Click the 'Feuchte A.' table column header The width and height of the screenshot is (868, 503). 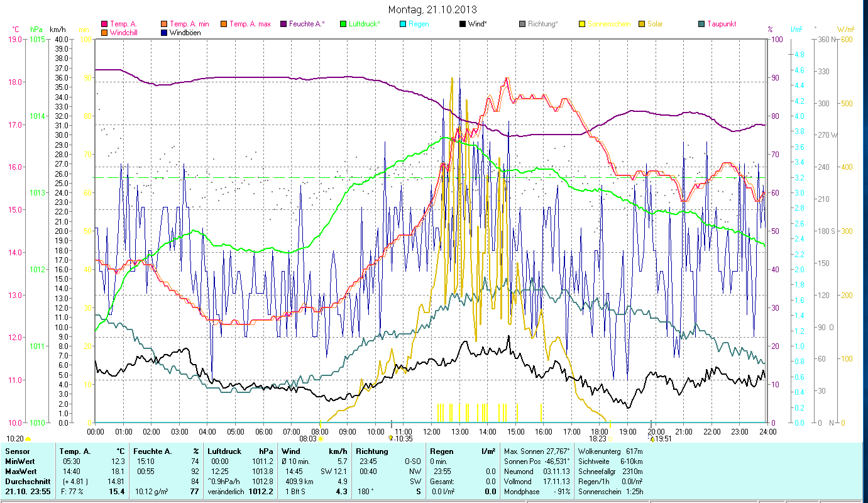click(x=151, y=451)
